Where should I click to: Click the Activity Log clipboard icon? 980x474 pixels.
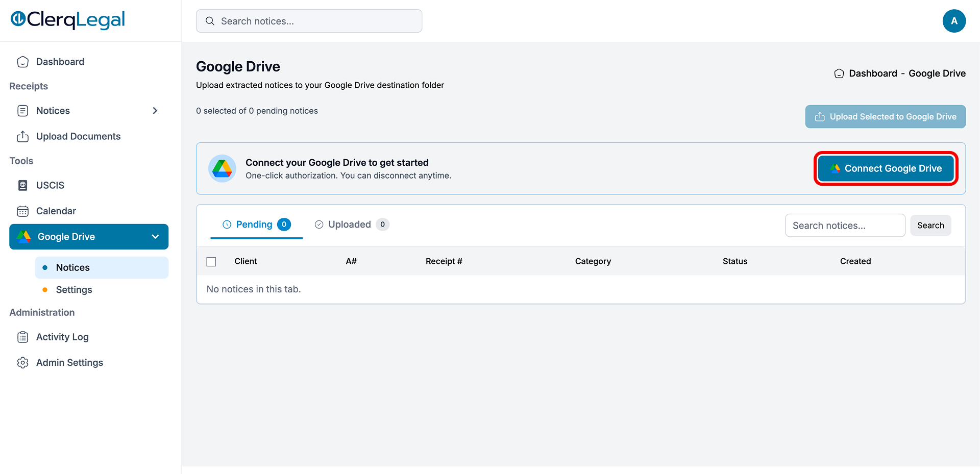22,337
